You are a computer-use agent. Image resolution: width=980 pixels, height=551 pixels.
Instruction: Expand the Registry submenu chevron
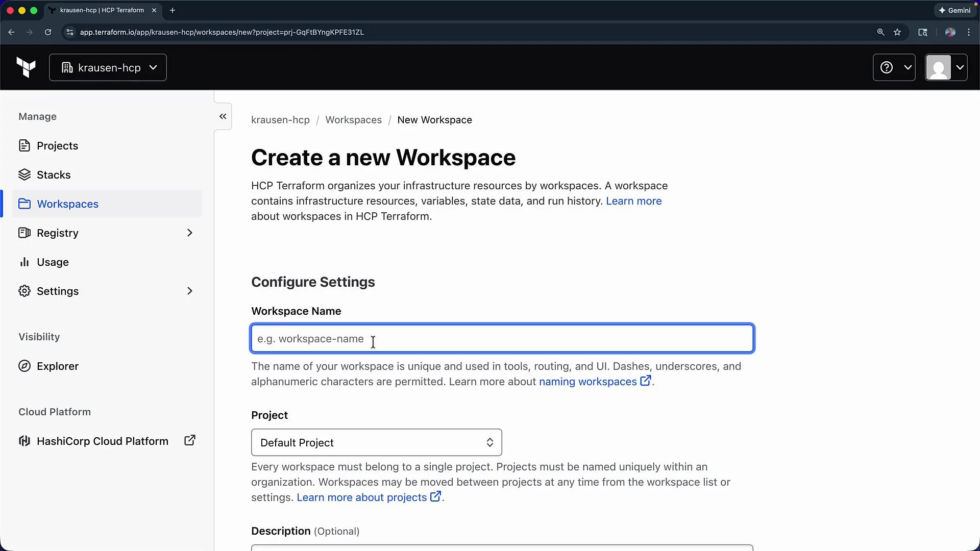pos(190,233)
